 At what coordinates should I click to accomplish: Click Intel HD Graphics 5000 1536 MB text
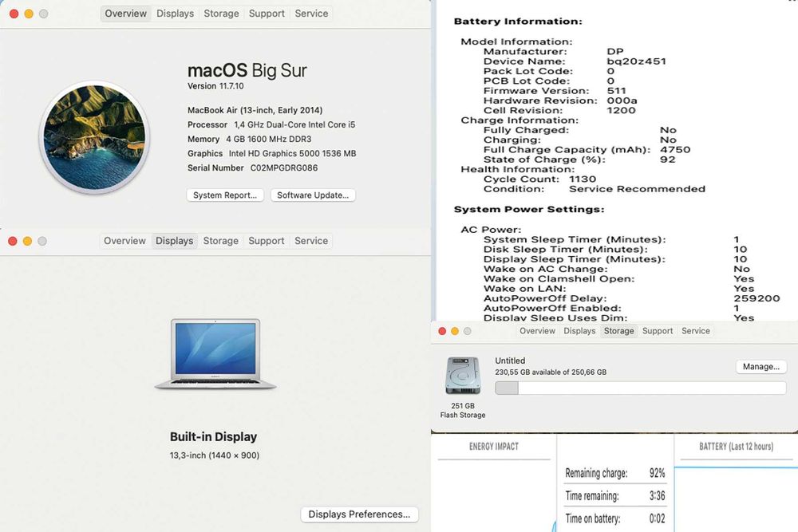coord(292,154)
